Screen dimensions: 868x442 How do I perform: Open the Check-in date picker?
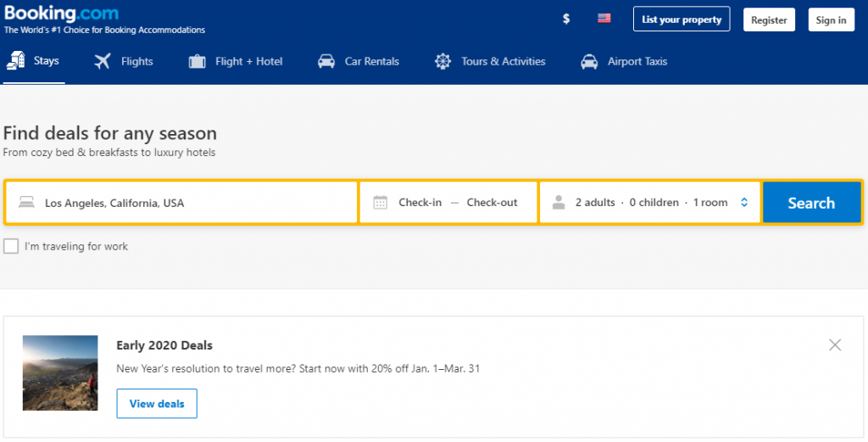coord(420,203)
